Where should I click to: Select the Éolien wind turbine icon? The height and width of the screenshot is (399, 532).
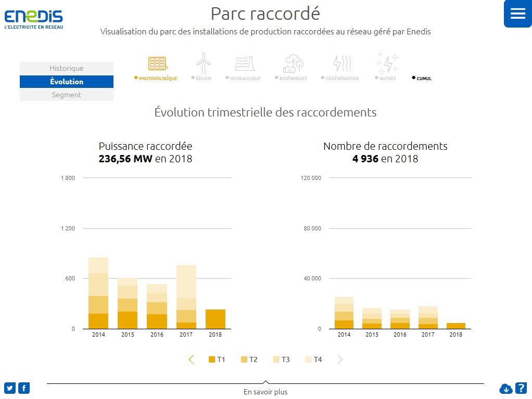tap(203, 63)
